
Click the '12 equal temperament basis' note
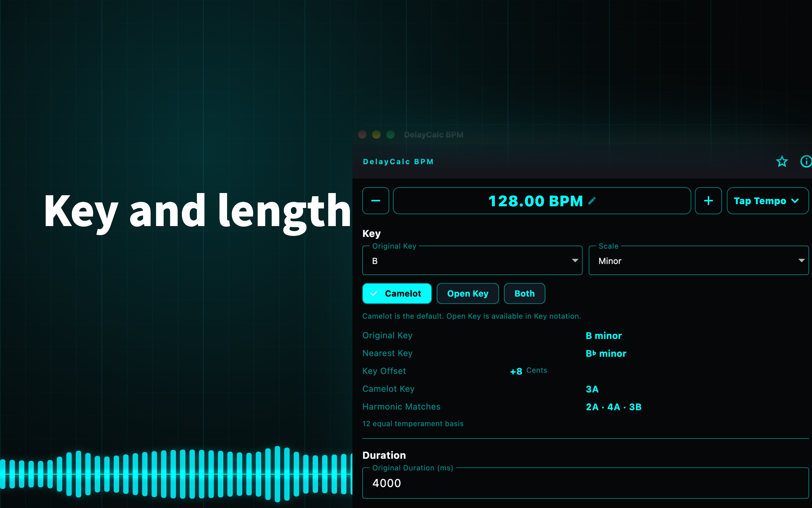(x=413, y=424)
